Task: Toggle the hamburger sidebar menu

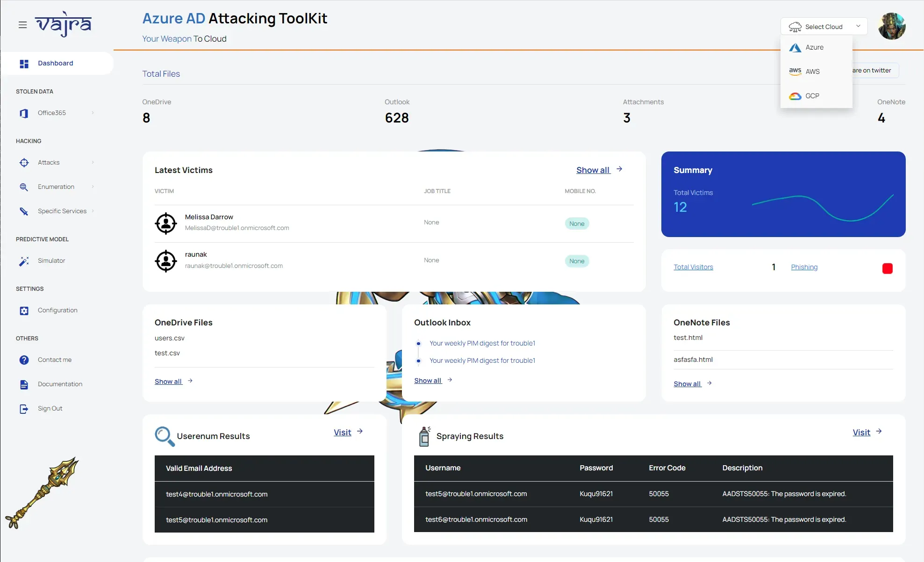Action: (22, 25)
